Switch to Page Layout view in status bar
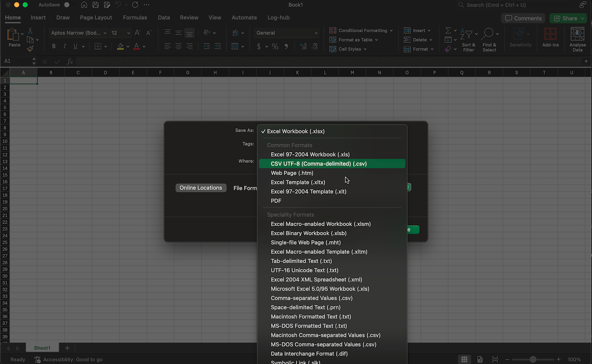This screenshot has height=364, width=592. click(480, 360)
